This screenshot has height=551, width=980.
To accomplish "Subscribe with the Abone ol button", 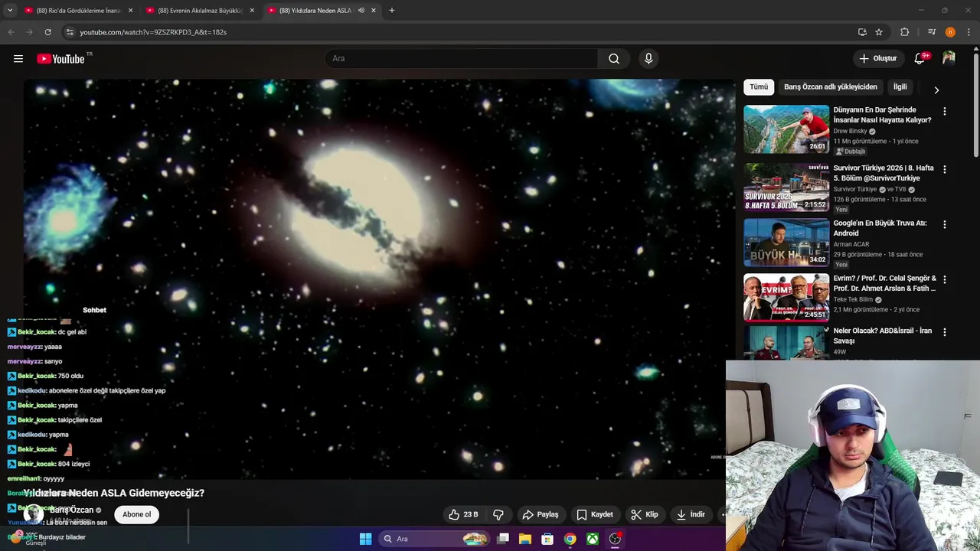I will click(x=137, y=514).
